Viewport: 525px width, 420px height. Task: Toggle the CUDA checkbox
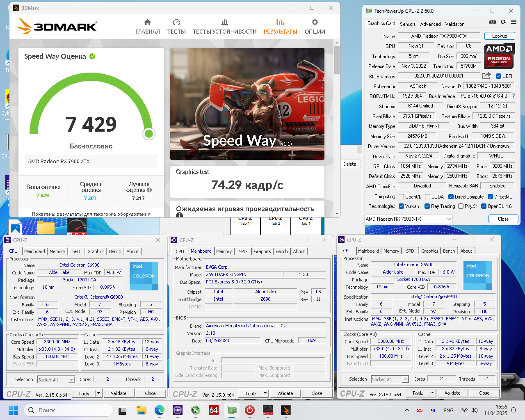click(427, 197)
